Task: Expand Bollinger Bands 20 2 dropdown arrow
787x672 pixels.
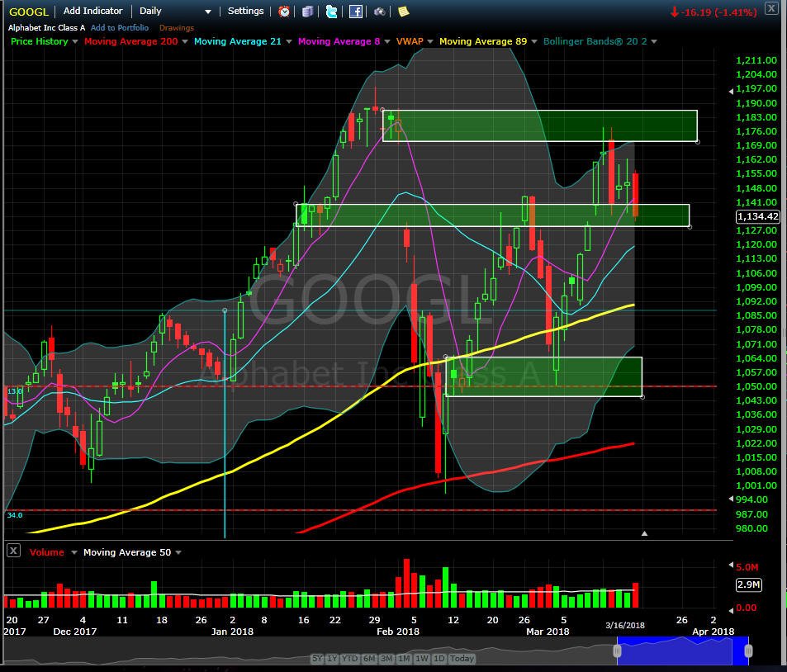Action: (653, 41)
